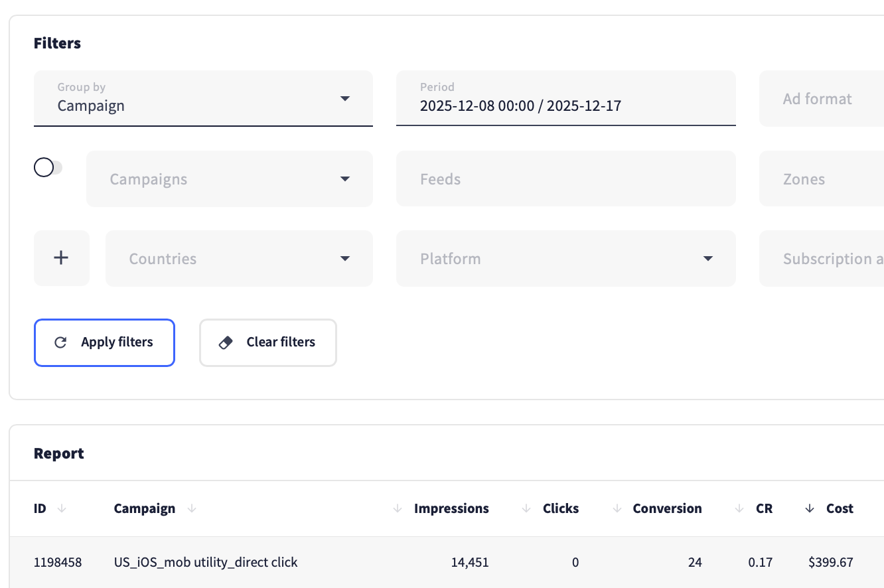Click the Zones filter field
This screenshot has width=884, height=588.
click(x=822, y=179)
